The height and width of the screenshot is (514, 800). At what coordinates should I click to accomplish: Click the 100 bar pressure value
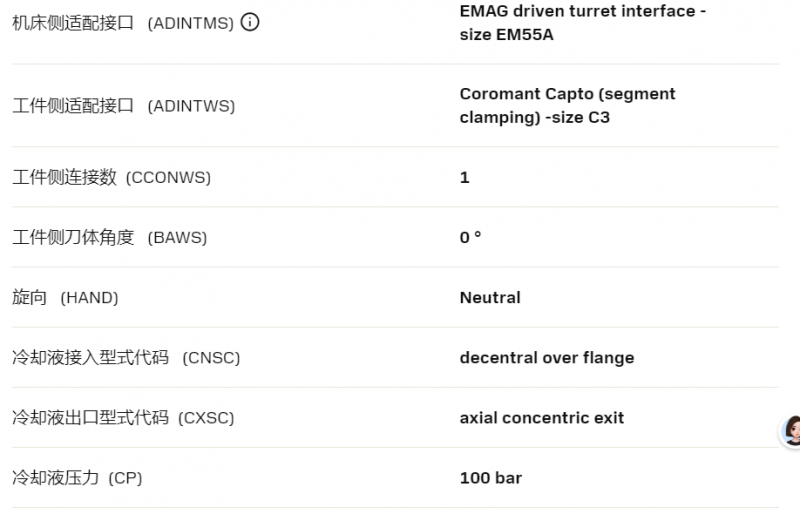(x=491, y=478)
